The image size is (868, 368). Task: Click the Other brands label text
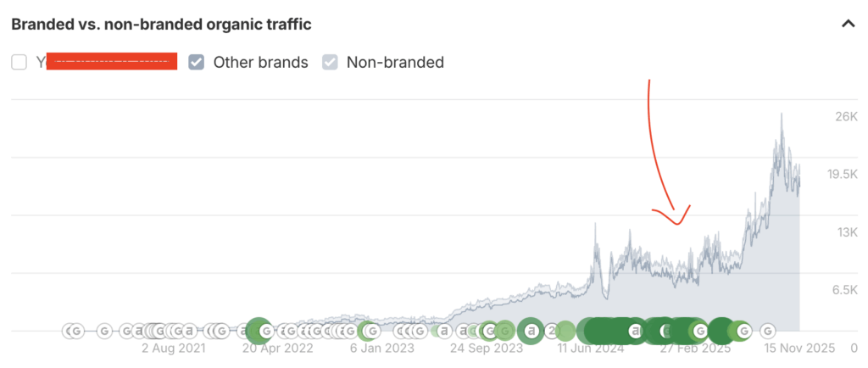point(260,62)
